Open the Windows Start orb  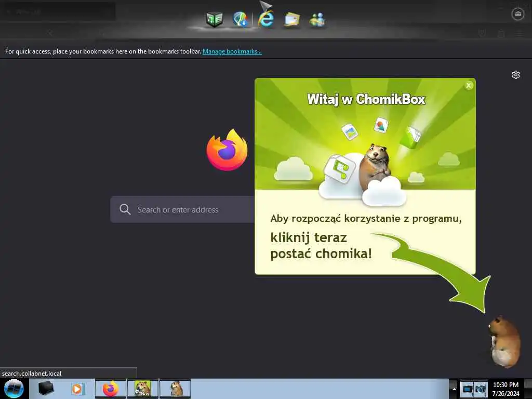point(14,389)
